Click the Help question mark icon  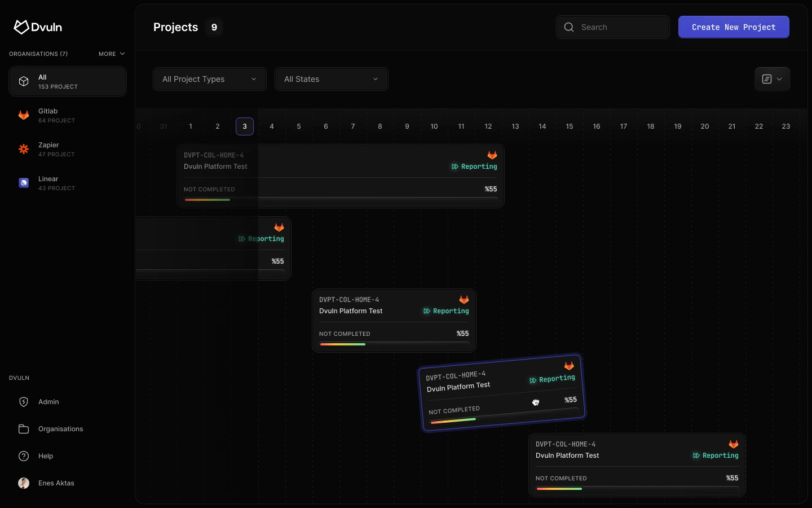tap(24, 456)
